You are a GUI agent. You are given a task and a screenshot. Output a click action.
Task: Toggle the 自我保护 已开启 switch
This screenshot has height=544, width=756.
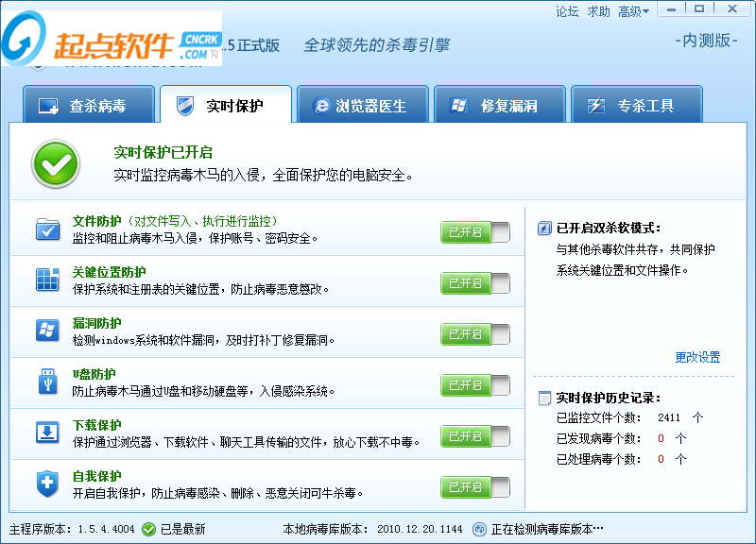pyautogui.click(x=475, y=487)
